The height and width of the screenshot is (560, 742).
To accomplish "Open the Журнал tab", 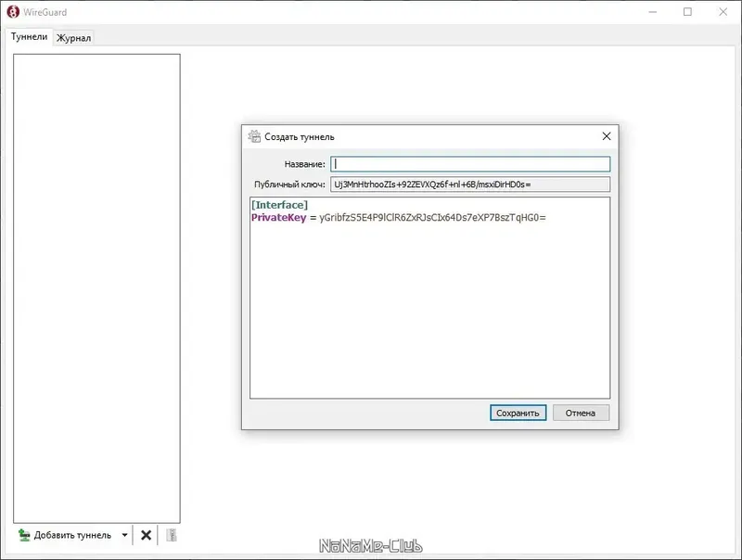I will click(73, 38).
